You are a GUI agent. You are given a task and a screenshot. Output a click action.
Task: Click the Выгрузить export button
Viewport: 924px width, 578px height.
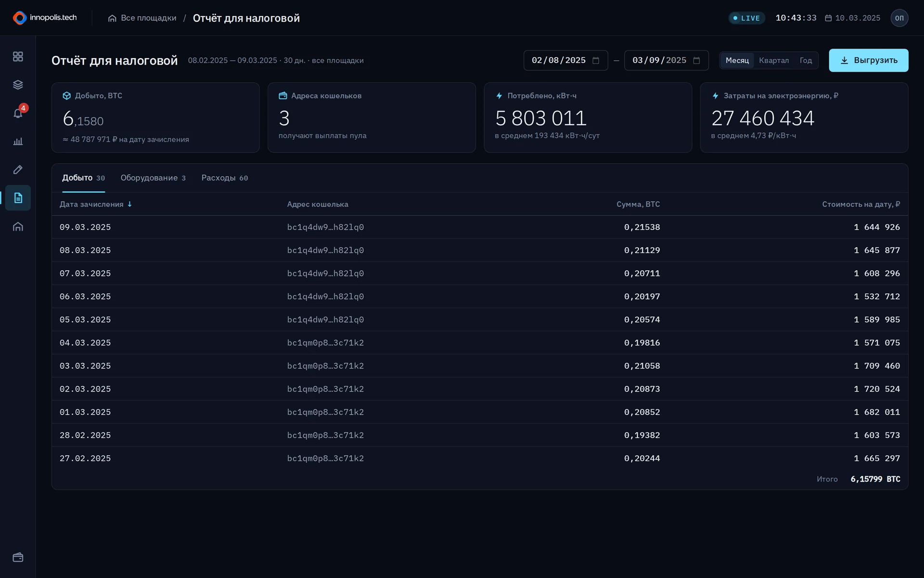(868, 60)
